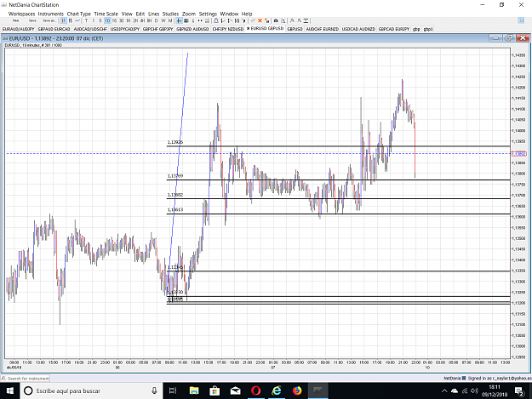Screen dimensions: 532x399
Task: Click the print icon in toolbar
Action: [x=276, y=20]
